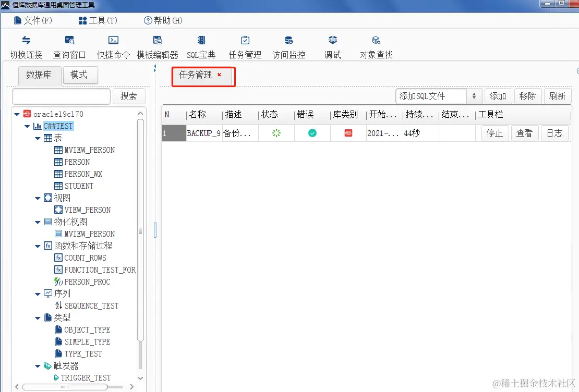Click the 44秒 duration cell
The width and height of the screenshot is (579, 392).
(420, 133)
